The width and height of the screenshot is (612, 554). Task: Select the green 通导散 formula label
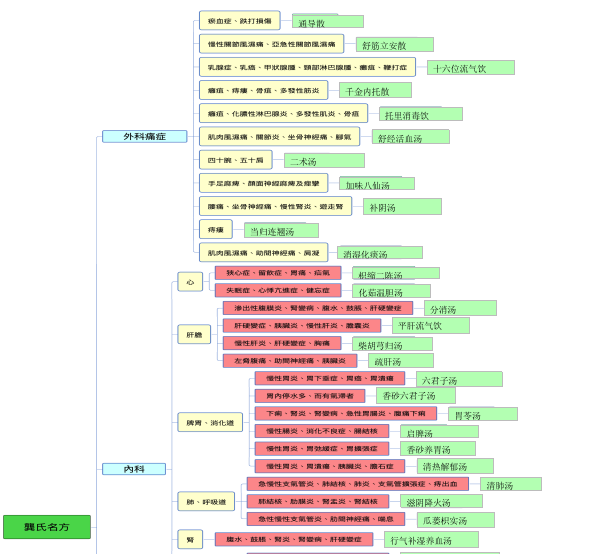[328, 21]
